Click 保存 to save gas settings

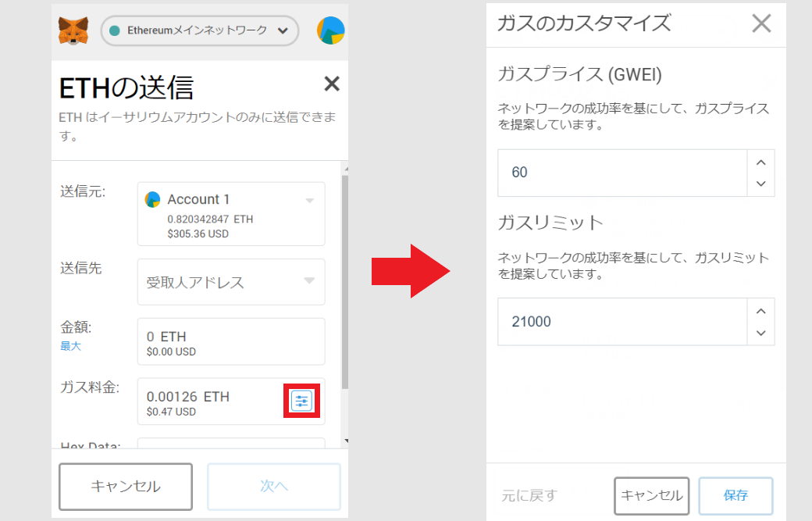[735, 496]
